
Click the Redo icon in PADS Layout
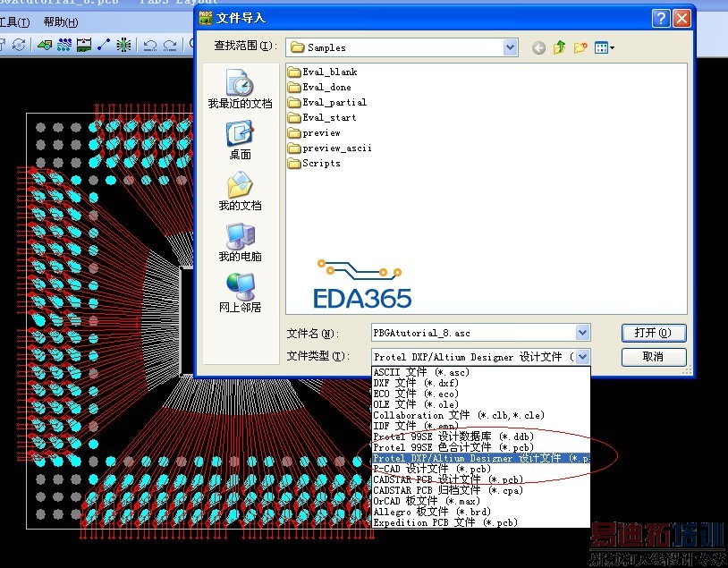(170, 46)
